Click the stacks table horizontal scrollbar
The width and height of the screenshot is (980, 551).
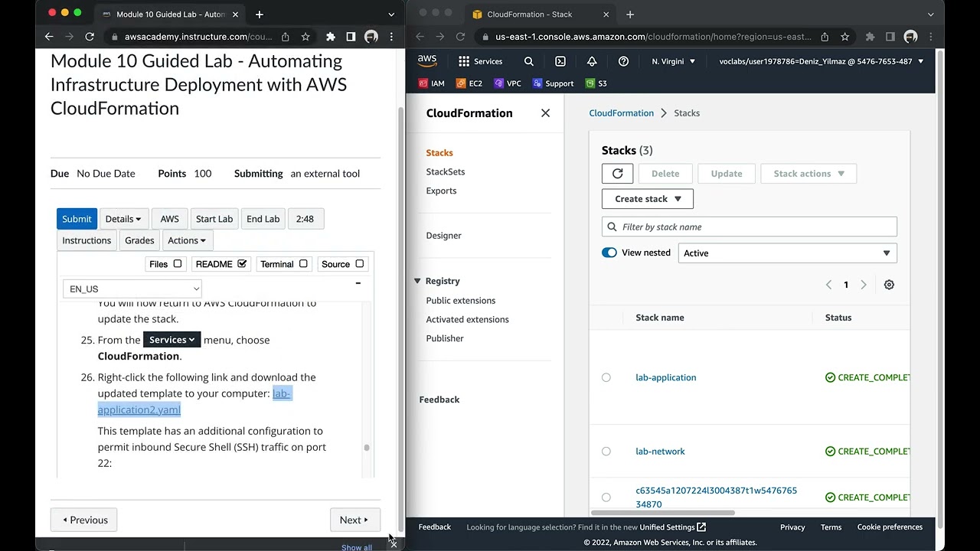tap(663, 513)
